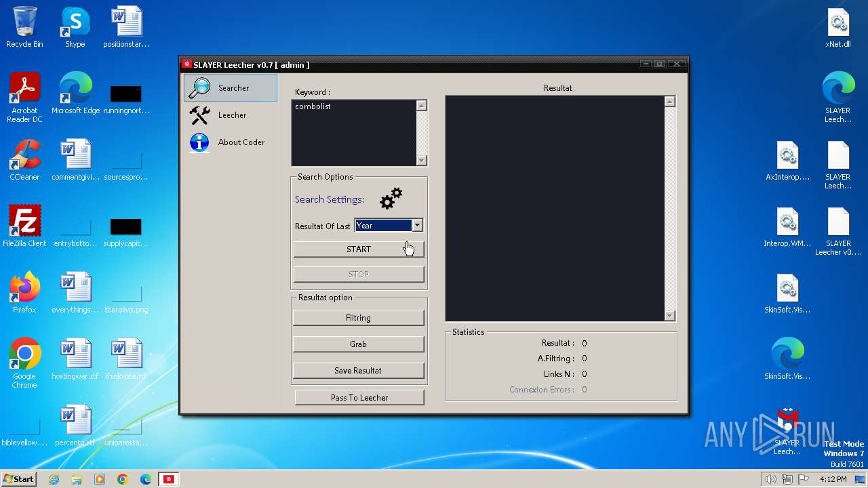
Task: Click the START button
Action: (x=359, y=249)
